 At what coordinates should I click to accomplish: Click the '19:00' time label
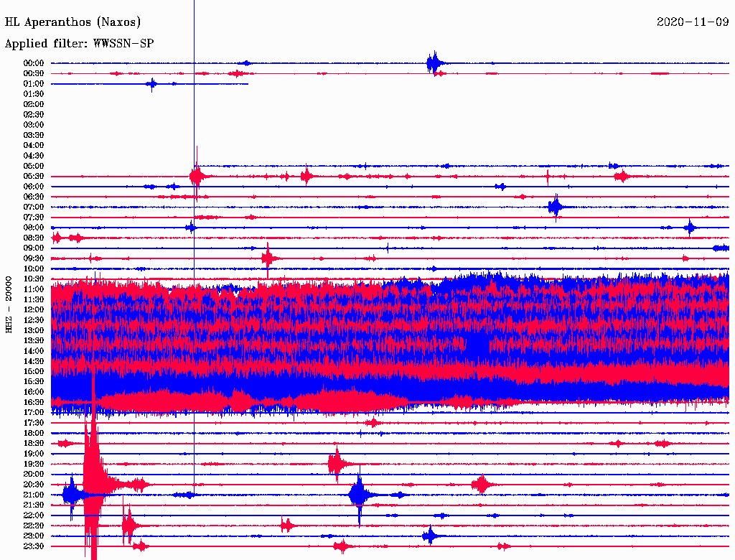pyautogui.click(x=34, y=454)
